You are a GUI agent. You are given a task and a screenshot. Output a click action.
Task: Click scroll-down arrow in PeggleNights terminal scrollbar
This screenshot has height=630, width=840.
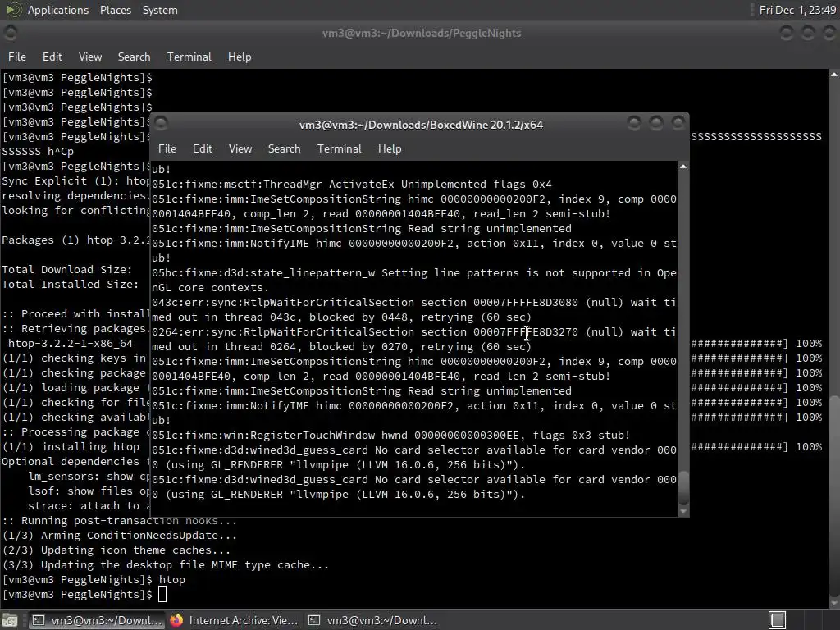point(834,604)
